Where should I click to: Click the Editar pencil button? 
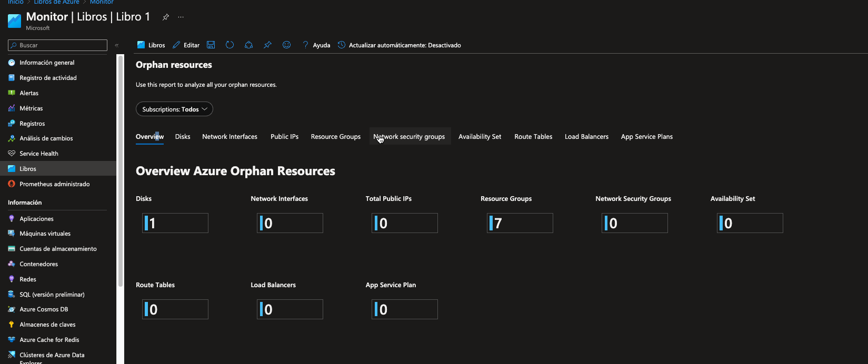(x=186, y=45)
